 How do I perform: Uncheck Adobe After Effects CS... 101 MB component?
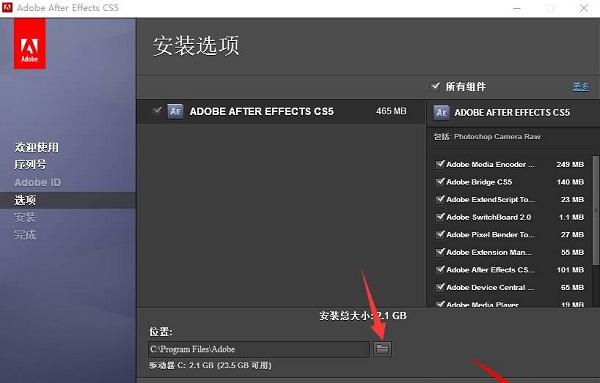pos(440,270)
